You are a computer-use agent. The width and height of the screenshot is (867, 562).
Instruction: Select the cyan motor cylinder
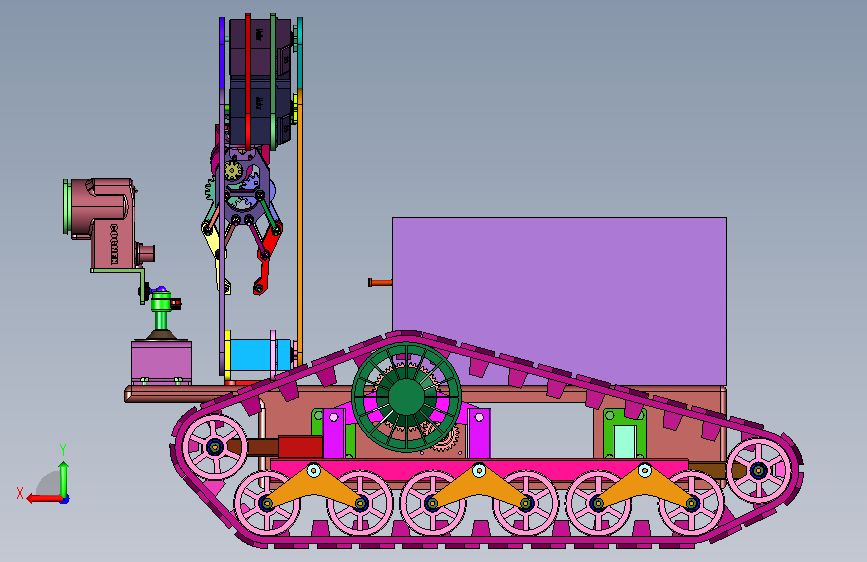coord(255,355)
